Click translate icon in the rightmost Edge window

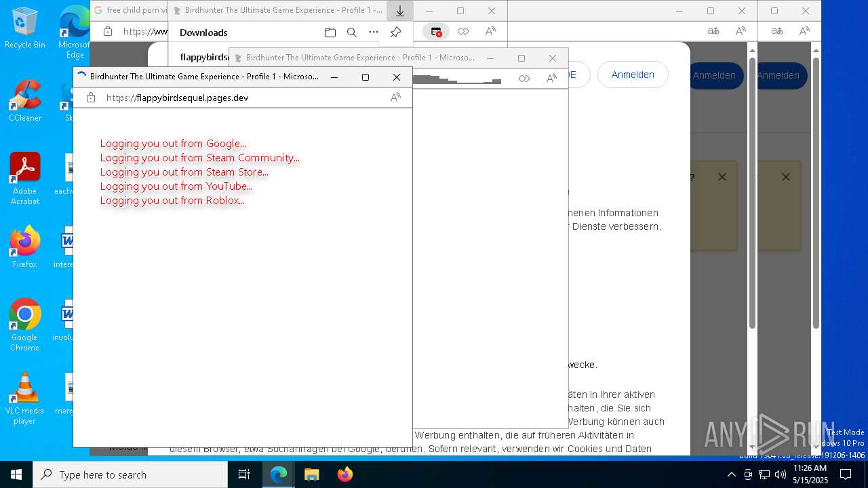[x=777, y=31]
